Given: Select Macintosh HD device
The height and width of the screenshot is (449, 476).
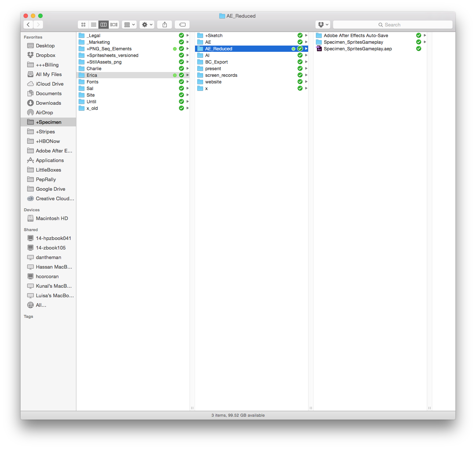Looking at the screenshot, I should pos(48,218).
